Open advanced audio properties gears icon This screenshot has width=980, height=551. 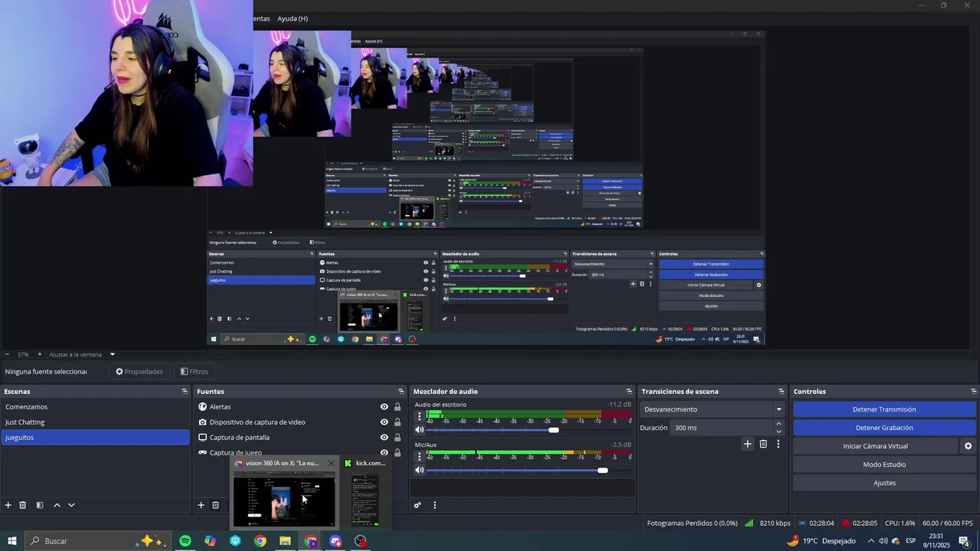click(417, 505)
